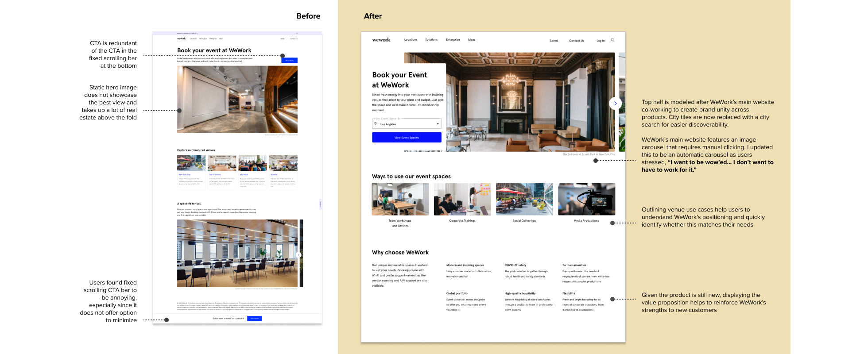Screen dimensions: 868x354
Task: Click 'High-quality hospitality' text
Action: pos(520,293)
